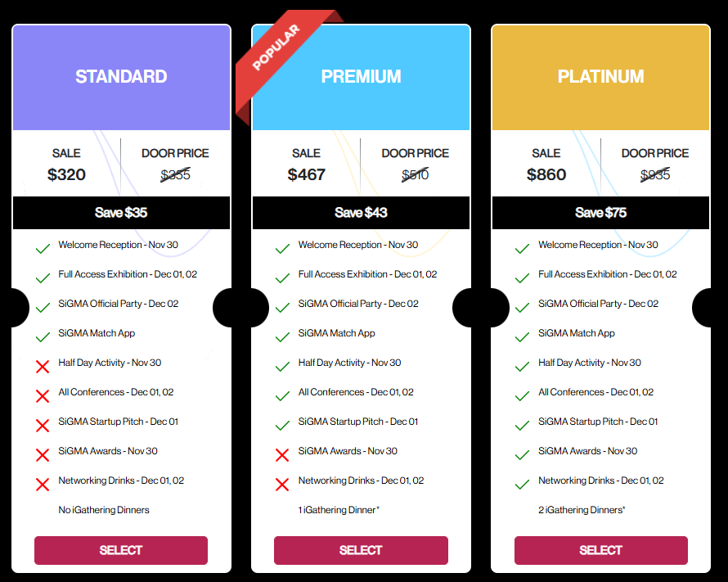Click the Premium sale price $467

tap(307, 174)
